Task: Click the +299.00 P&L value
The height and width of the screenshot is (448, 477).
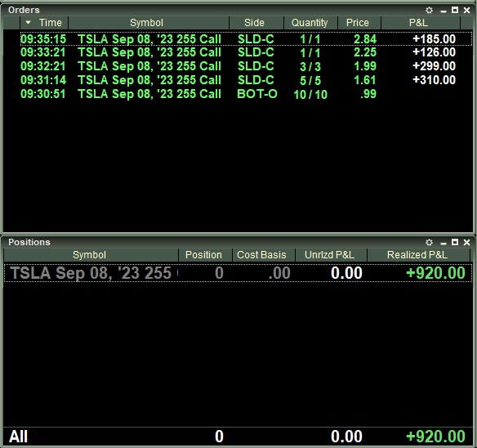Action: [434, 66]
